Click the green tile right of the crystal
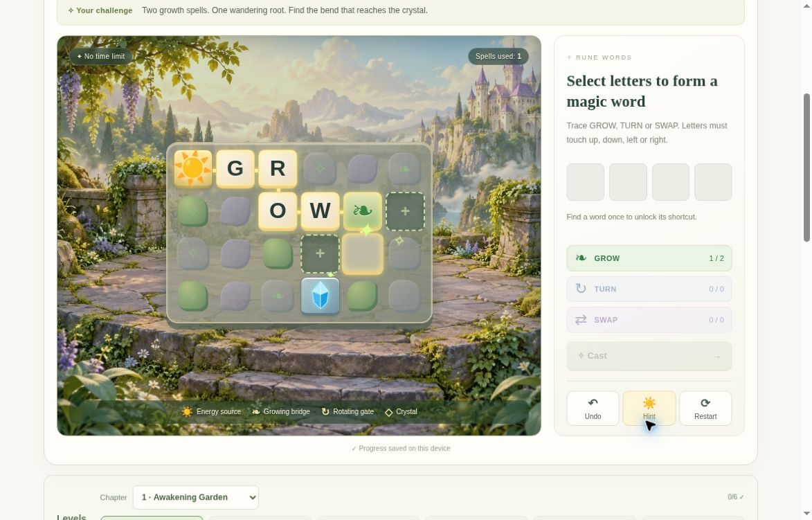Image resolution: width=812 pixels, height=520 pixels. tap(363, 296)
